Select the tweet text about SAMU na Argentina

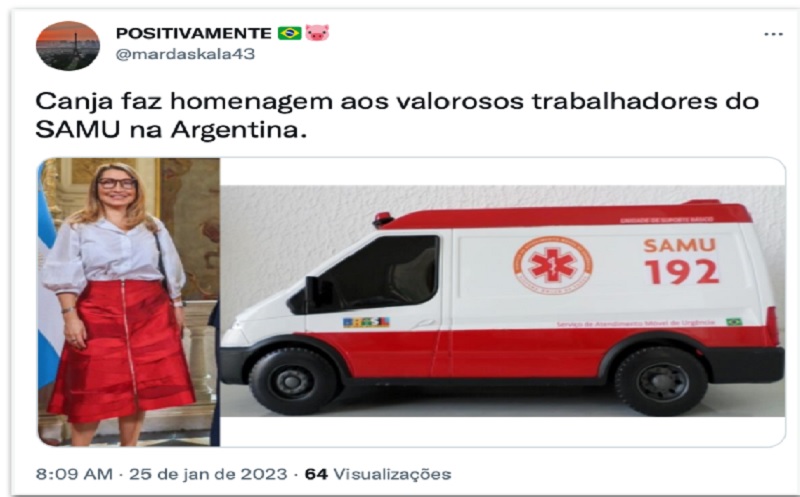tap(397, 116)
